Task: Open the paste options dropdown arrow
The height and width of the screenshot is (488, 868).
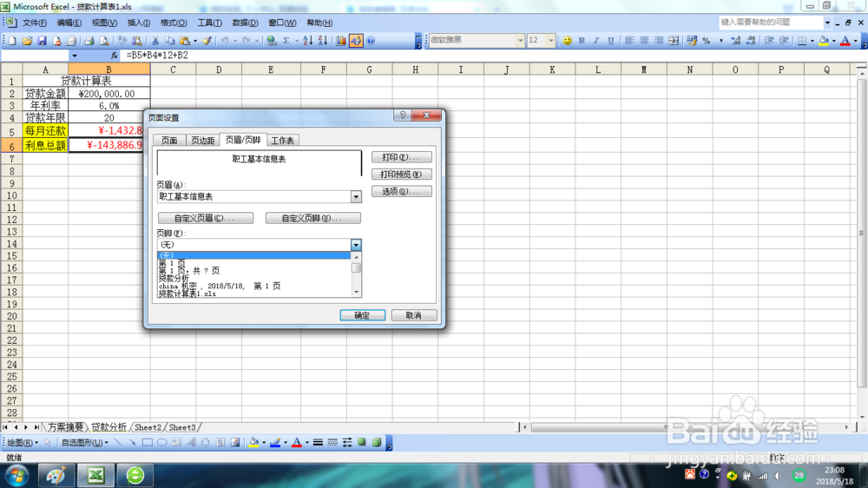Action: [194, 41]
